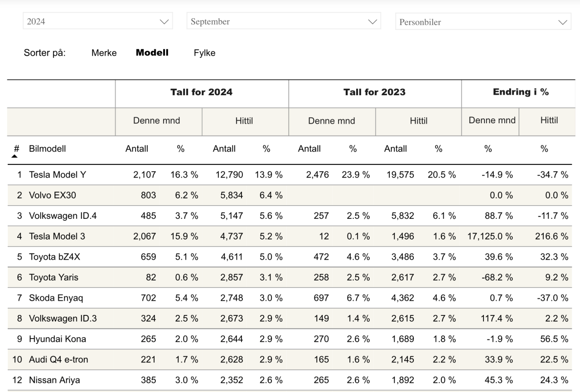Screen dimensions: 580x392
Task: Expand the September month dropdown
Action: point(283,21)
